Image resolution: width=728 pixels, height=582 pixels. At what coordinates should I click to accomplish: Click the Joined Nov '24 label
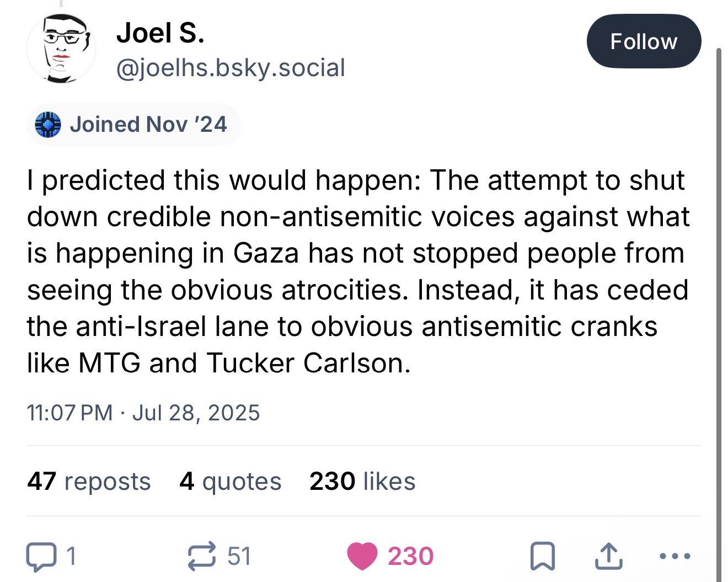148,124
